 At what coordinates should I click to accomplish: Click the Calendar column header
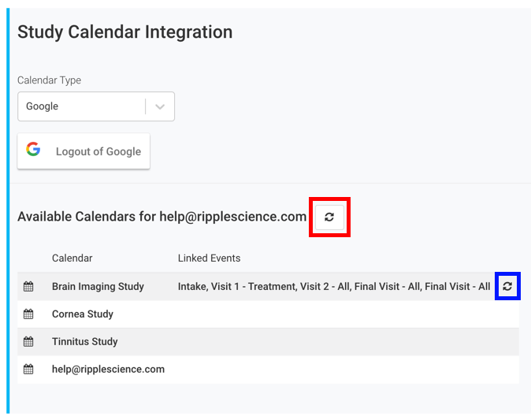coord(72,258)
